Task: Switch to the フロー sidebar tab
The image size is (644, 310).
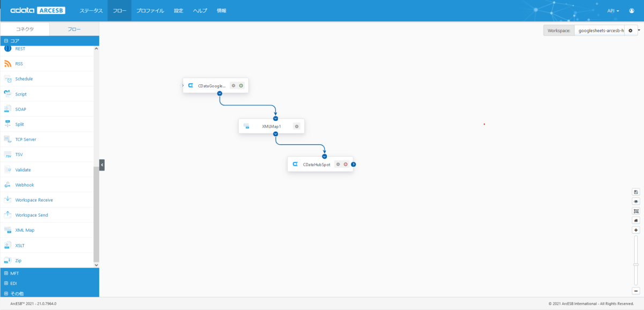Action: (x=74, y=29)
